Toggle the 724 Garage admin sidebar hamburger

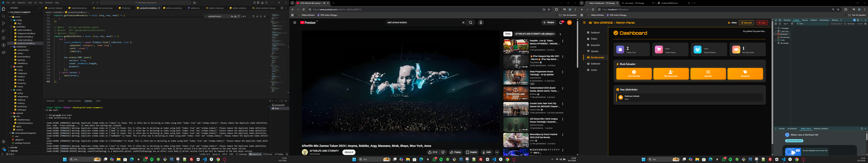pos(584,23)
